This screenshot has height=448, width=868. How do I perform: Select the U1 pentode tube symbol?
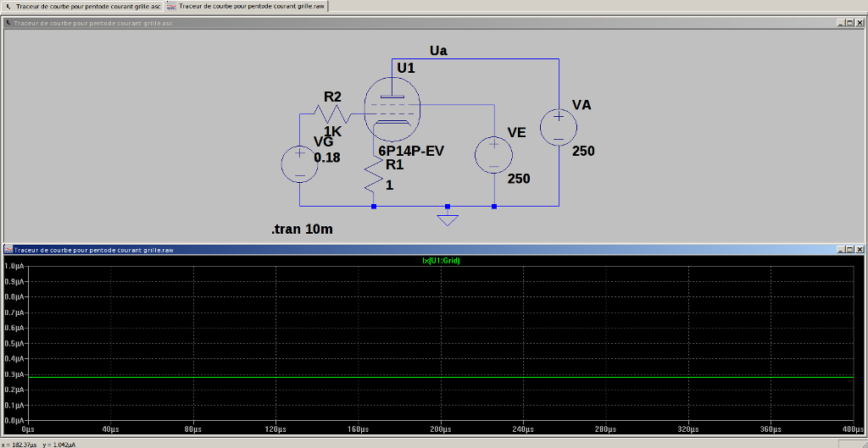pos(392,109)
